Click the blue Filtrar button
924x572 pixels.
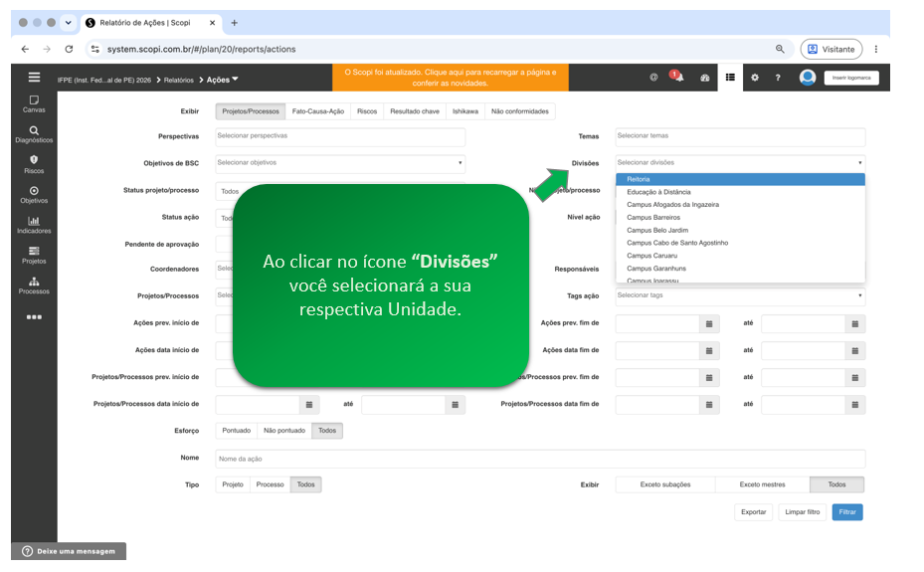(x=847, y=512)
